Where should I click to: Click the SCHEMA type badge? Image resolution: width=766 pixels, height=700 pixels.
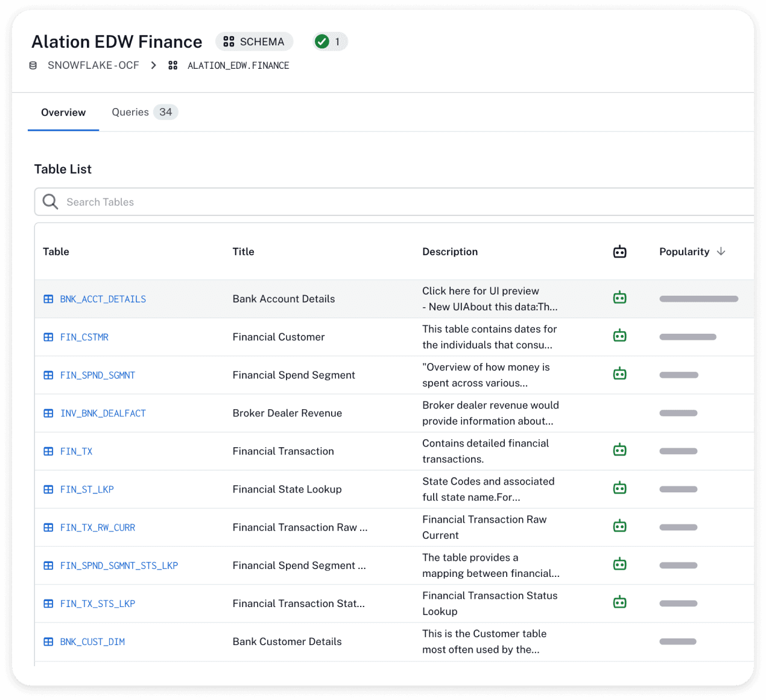point(254,42)
